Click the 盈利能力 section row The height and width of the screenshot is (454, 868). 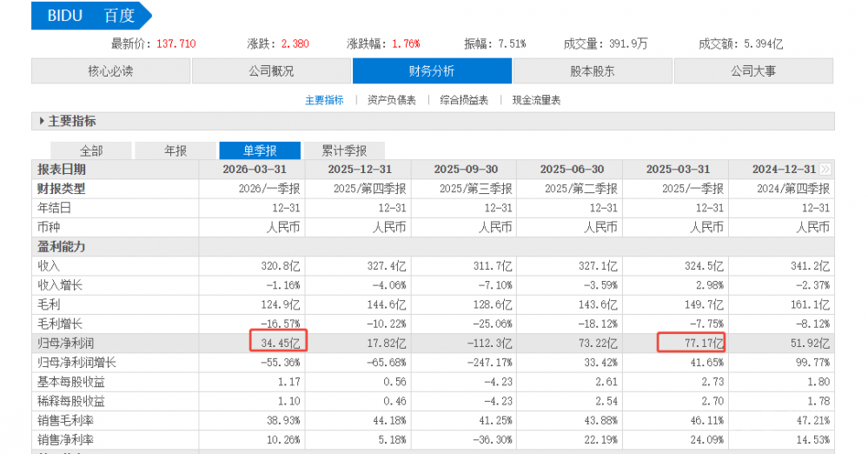pyautogui.click(x=433, y=247)
